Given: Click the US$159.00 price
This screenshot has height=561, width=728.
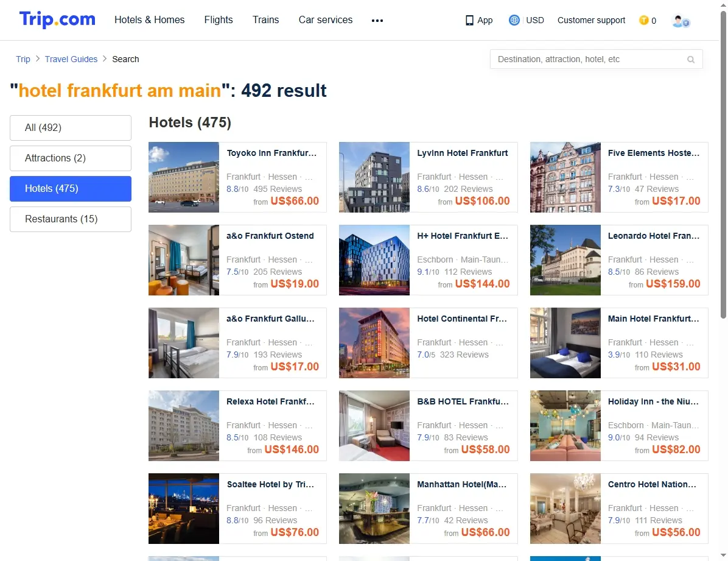Looking at the screenshot, I should click(x=673, y=283).
